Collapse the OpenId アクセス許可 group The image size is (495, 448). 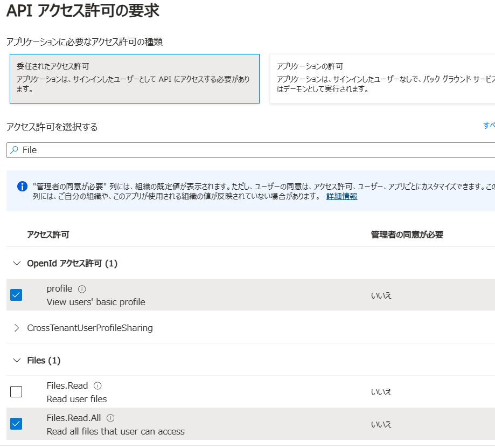(x=17, y=263)
